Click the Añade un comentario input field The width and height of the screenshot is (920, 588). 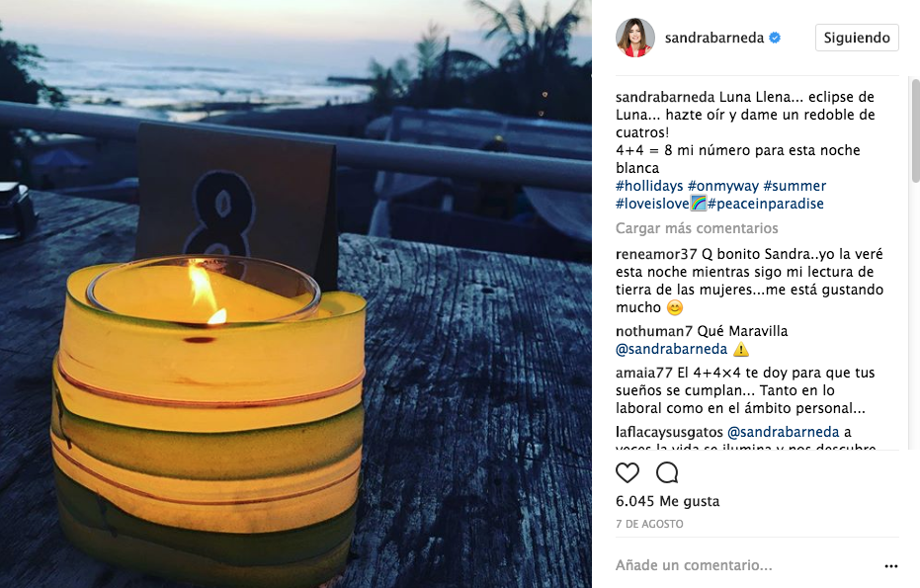tap(745, 565)
